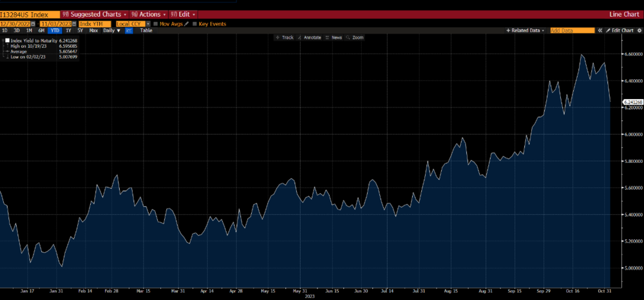Image resolution: width=644 pixels, height=300 pixels.
Task: Click the Indx YTM field selector
Action: 95,24
